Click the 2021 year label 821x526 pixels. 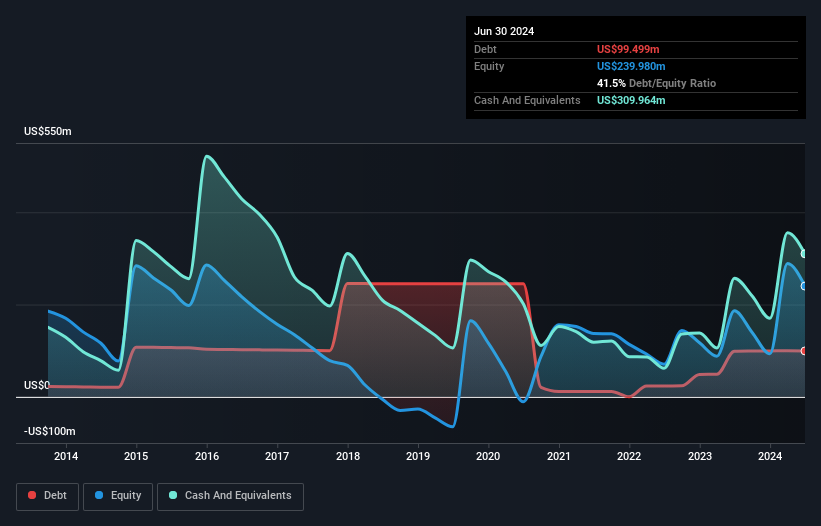click(x=559, y=456)
